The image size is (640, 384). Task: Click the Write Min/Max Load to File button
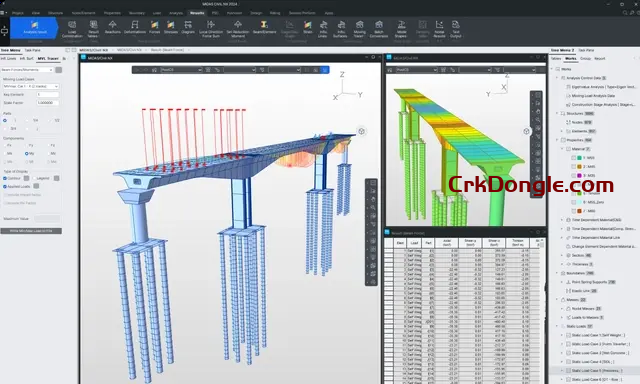[x=31, y=231]
